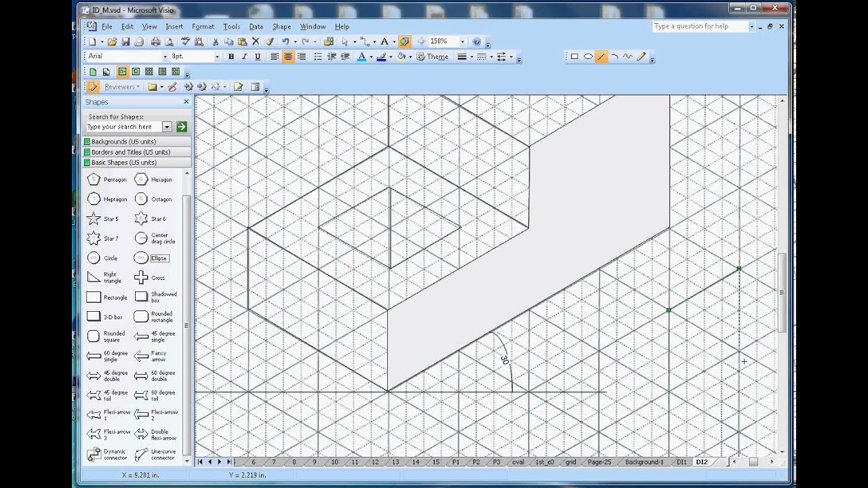The image size is (868, 488).
Task: Select the Text tool (A)
Action: (384, 42)
